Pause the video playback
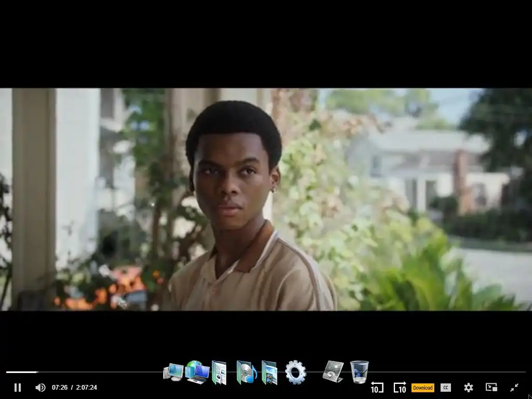The width and height of the screenshot is (532, 399). 18,388
